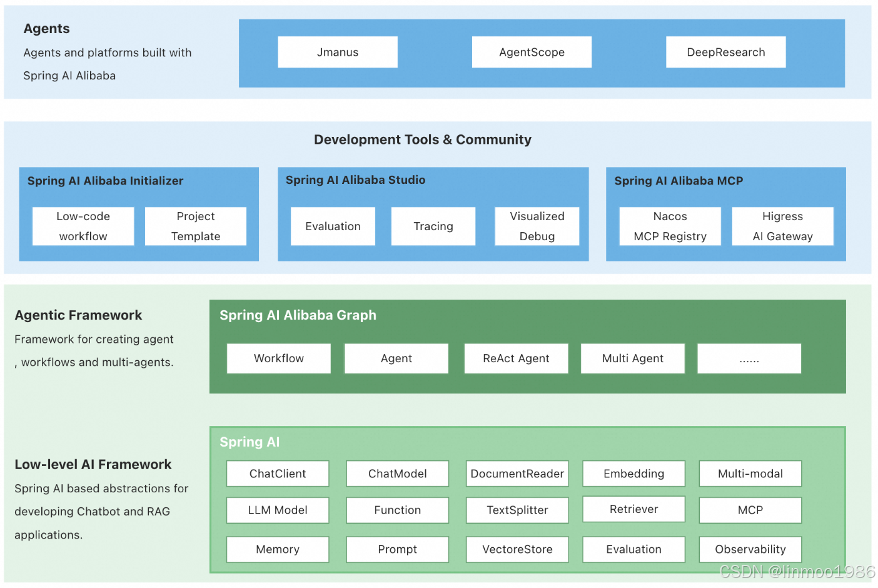Click the Embedding box
This screenshot has width=878, height=588.
pyautogui.click(x=634, y=474)
